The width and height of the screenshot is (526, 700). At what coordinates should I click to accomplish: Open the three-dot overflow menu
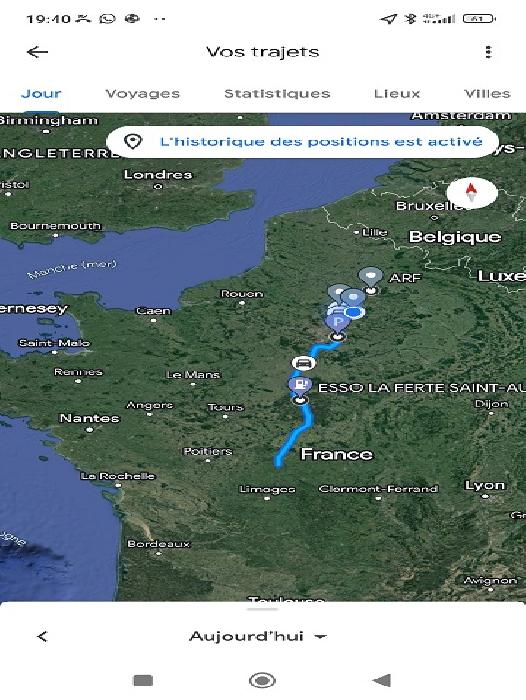(x=488, y=52)
